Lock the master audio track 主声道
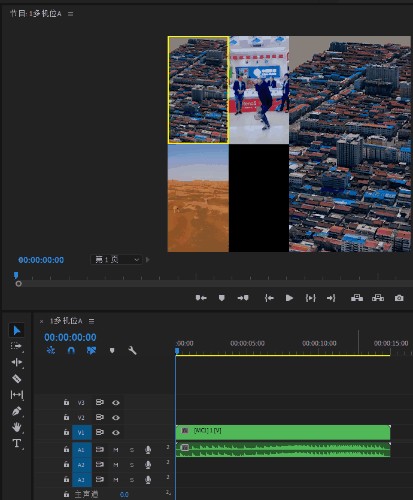413x500 pixels. (x=66, y=494)
